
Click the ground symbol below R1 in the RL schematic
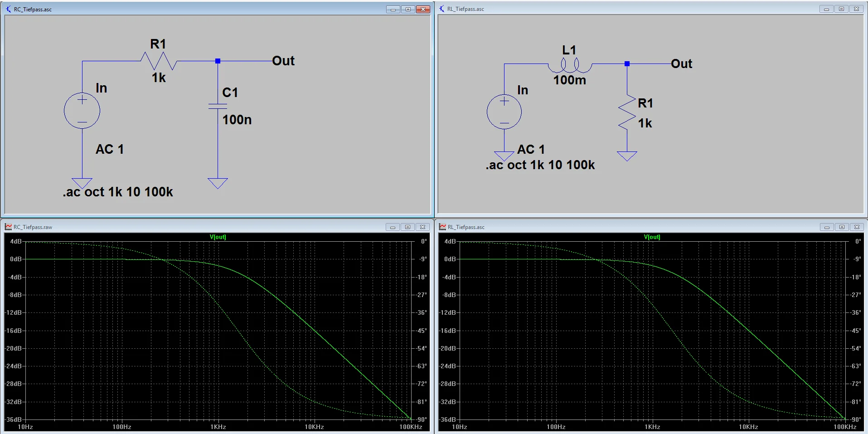click(627, 156)
